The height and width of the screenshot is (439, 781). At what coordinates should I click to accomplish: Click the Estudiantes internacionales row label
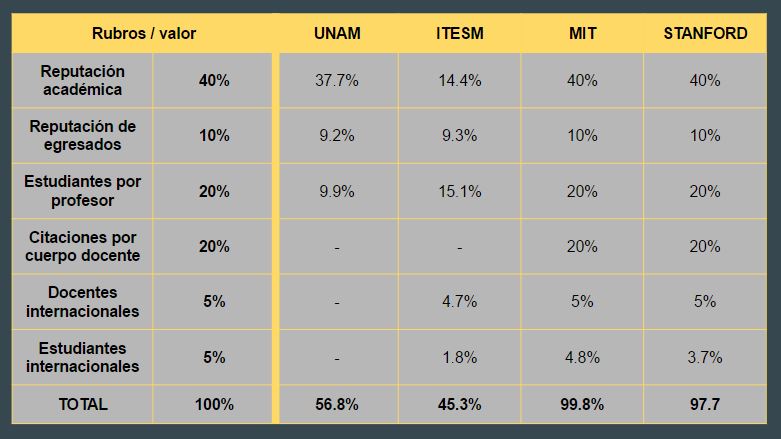(x=83, y=357)
